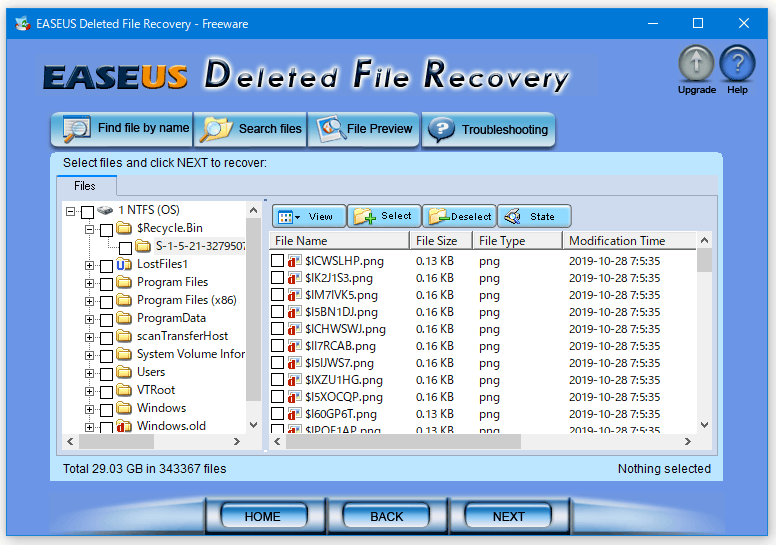The image size is (776, 545).
Task: Click NTFS (OS) drive icon
Action: [105, 210]
